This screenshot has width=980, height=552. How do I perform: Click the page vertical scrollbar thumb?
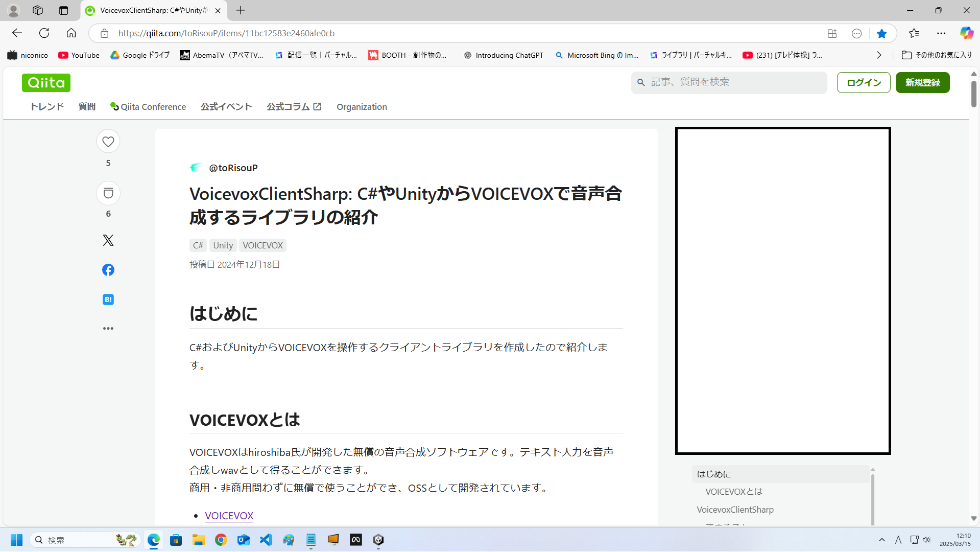click(x=973, y=94)
